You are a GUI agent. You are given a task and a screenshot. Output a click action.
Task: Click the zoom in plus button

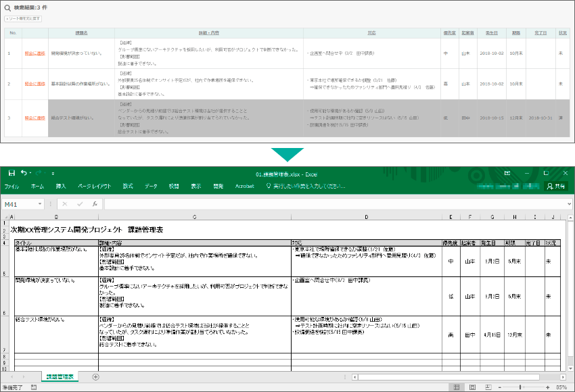(547, 387)
